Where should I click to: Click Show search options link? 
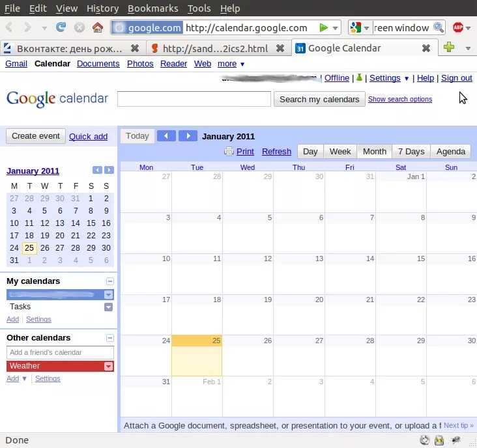tap(400, 99)
